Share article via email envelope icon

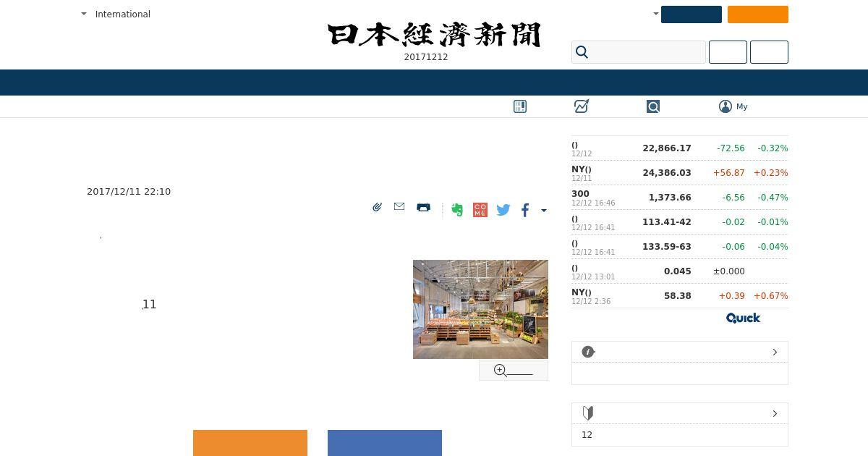(399, 207)
